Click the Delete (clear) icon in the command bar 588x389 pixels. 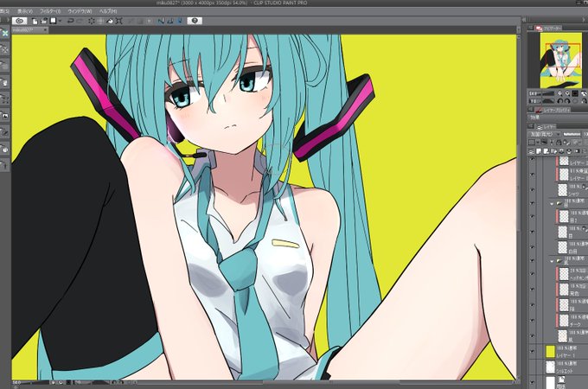pos(91,21)
